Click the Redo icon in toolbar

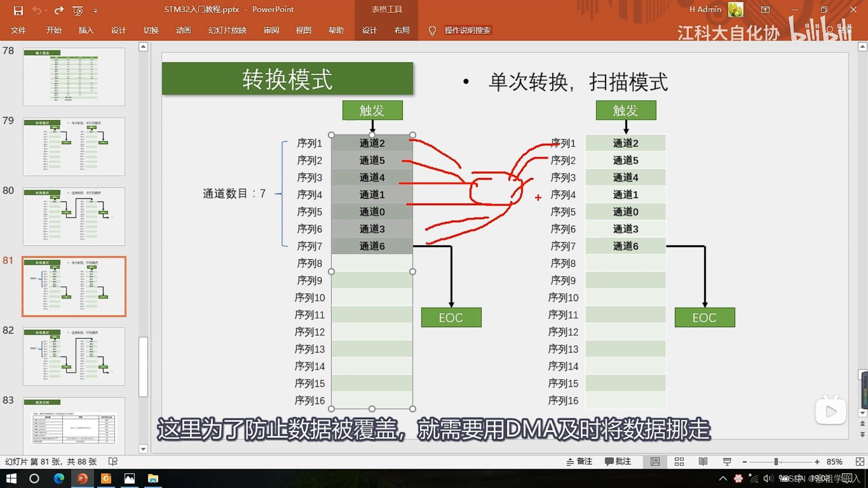(x=59, y=9)
